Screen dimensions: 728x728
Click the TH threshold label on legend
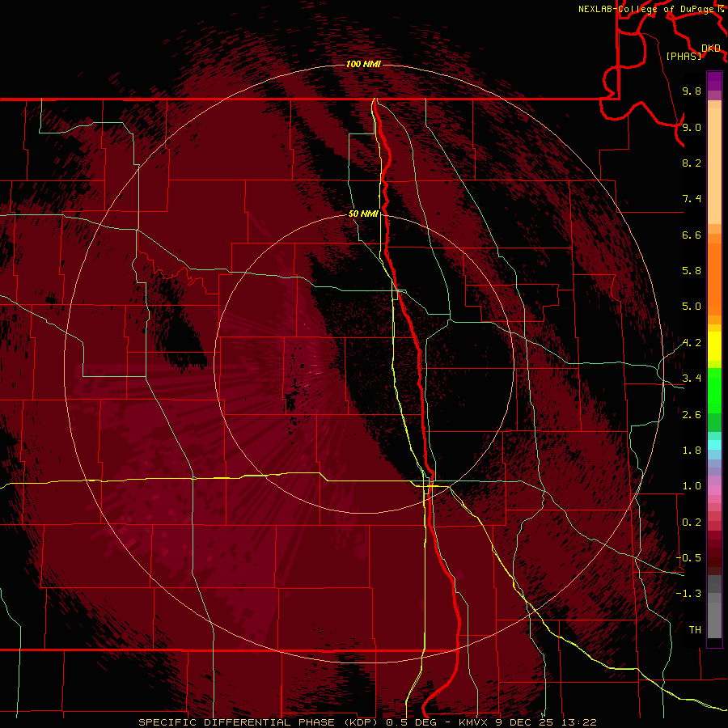pyautogui.click(x=695, y=630)
